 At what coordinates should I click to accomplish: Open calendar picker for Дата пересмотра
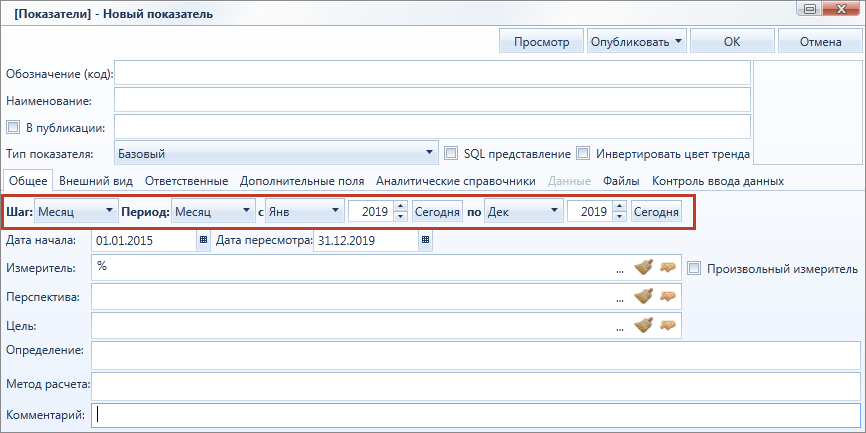pyautogui.click(x=425, y=240)
